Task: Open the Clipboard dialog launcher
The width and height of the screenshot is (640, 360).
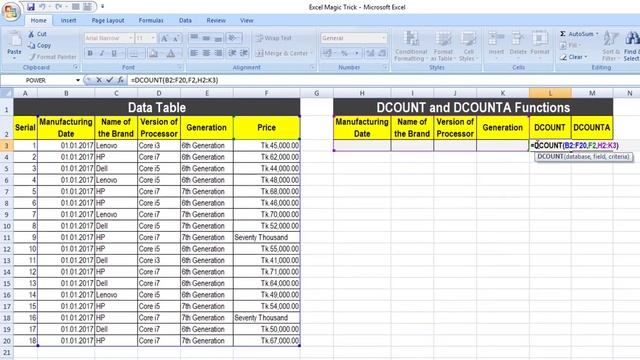Action: point(76,67)
